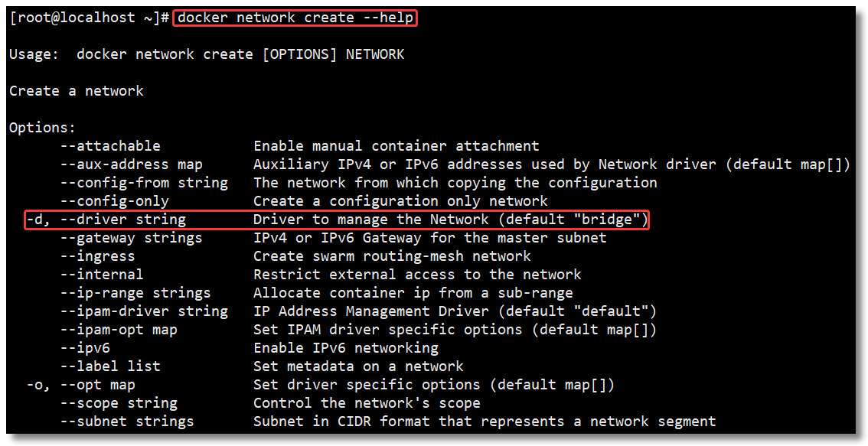Viewport: 868px width, 446px height.
Task: Click the --internal option
Action: tap(102, 275)
